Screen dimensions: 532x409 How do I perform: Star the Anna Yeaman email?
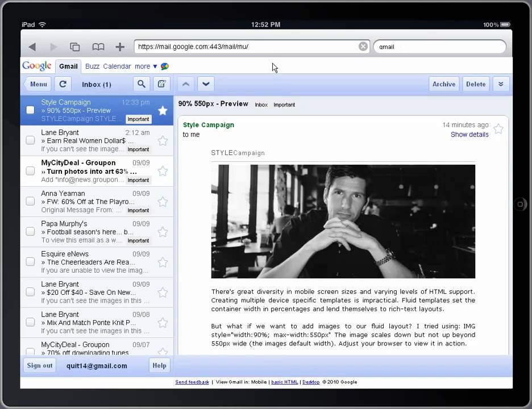[x=163, y=202]
